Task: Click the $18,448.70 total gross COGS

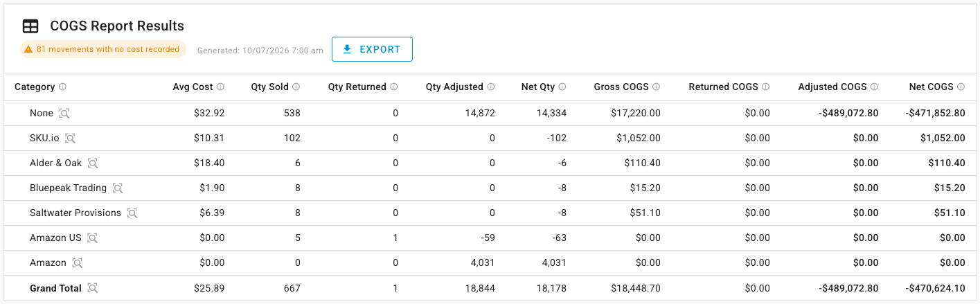Action: click(635, 288)
